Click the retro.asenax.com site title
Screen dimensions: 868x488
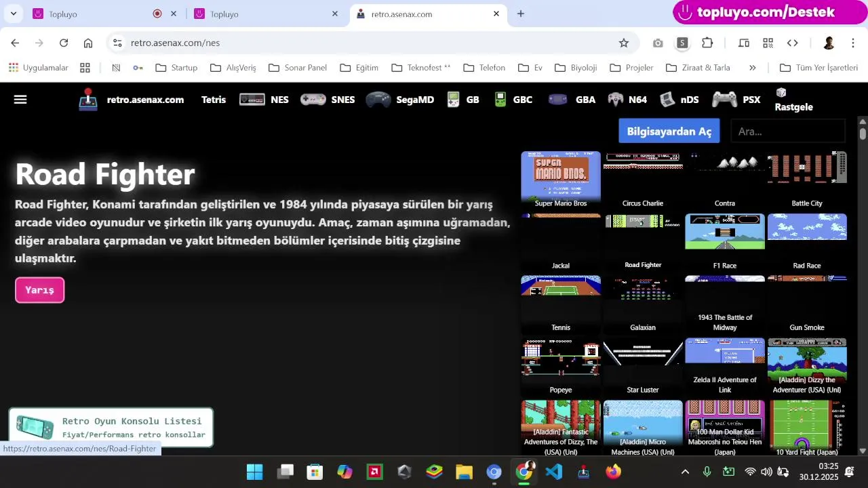(x=145, y=100)
